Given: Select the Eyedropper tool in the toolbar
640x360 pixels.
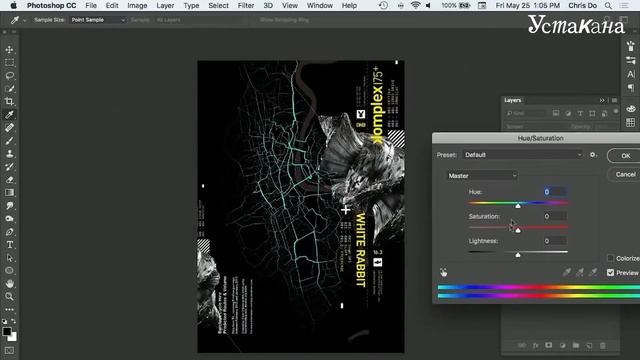Looking at the screenshot, I should pyautogui.click(x=9, y=114).
